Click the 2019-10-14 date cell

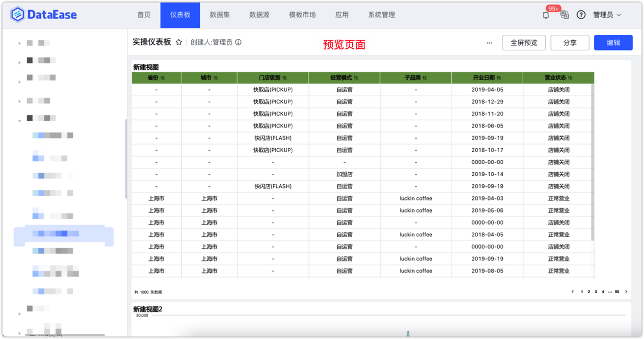click(x=487, y=174)
